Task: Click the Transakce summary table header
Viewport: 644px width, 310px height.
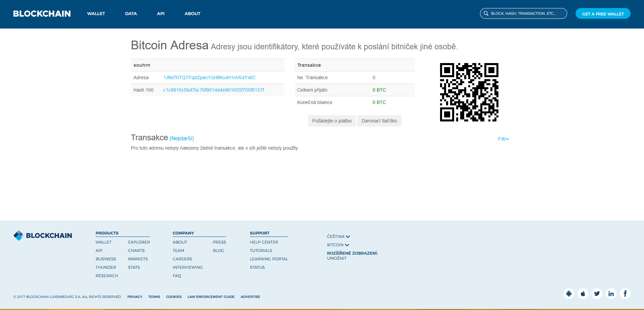Action: click(309, 65)
